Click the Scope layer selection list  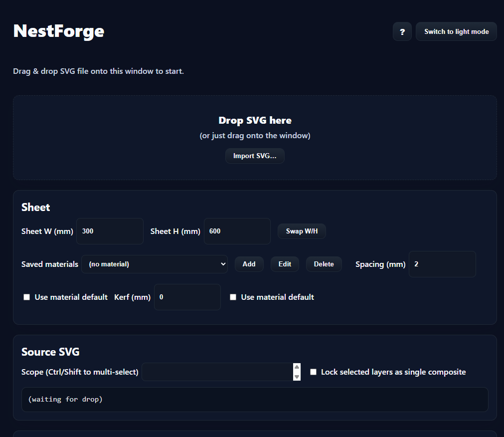pos(218,372)
